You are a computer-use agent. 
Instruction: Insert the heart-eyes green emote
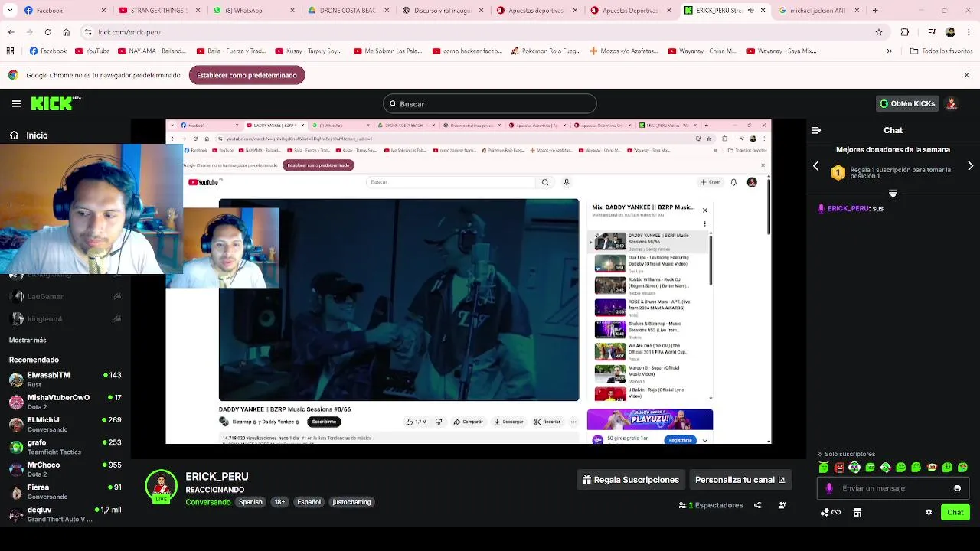962,468
